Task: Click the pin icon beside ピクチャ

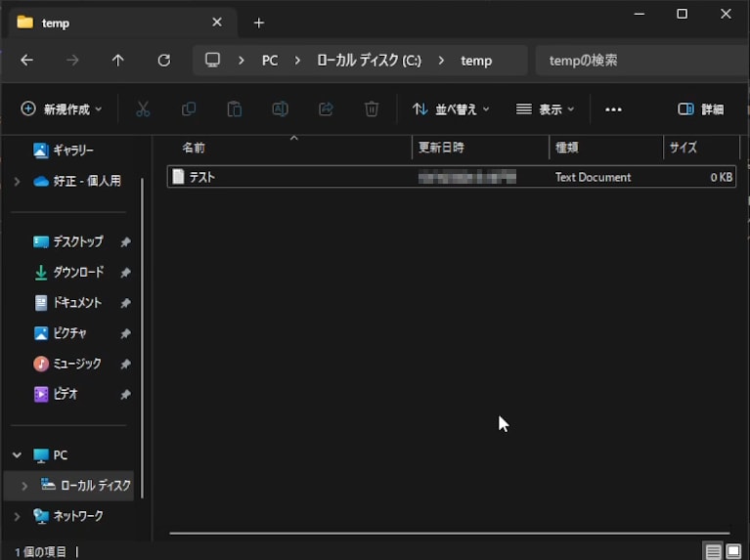Action: pos(125,333)
